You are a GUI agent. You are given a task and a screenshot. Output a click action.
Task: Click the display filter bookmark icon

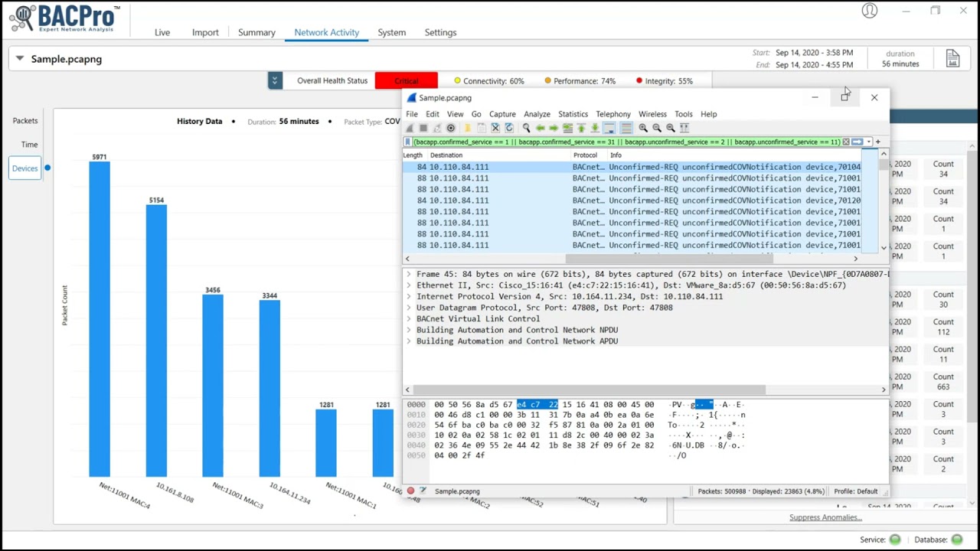coord(407,142)
